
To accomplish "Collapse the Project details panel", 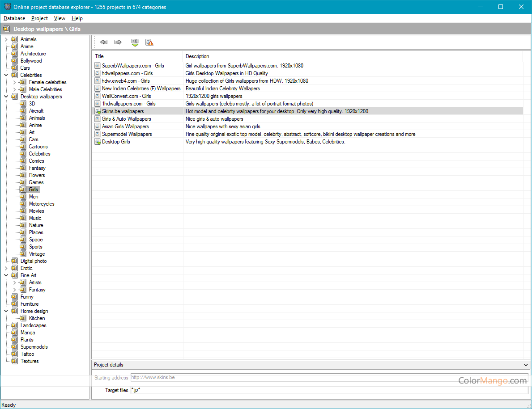I will 526,365.
